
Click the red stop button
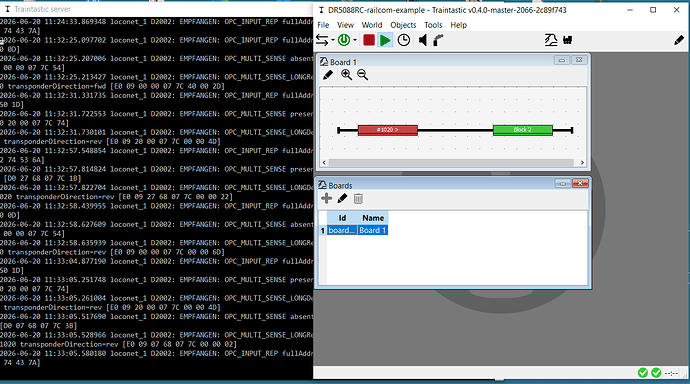click(369, 40)
